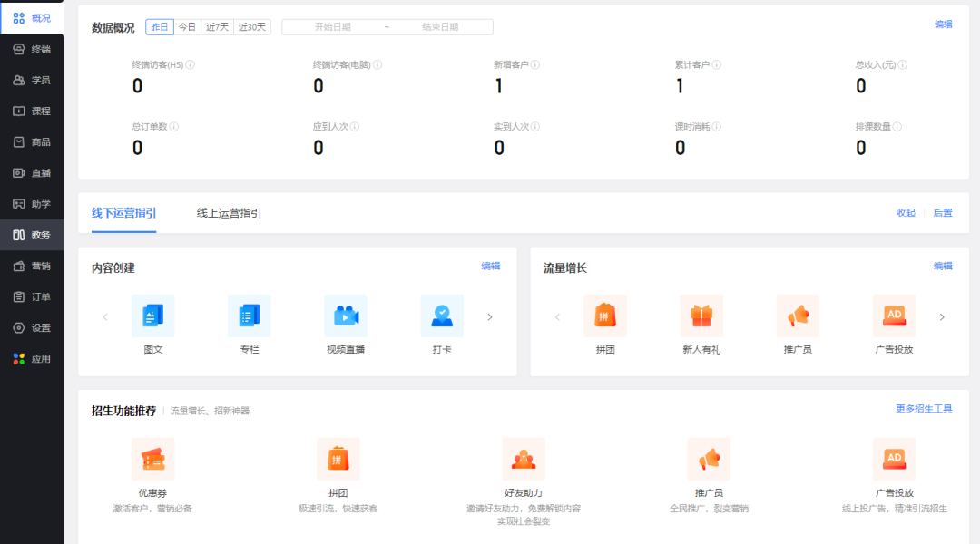980x544 pixels.
Task: Open the 课程 courses sidebar item
Action: pyautogui.click(x=32, y=112)
